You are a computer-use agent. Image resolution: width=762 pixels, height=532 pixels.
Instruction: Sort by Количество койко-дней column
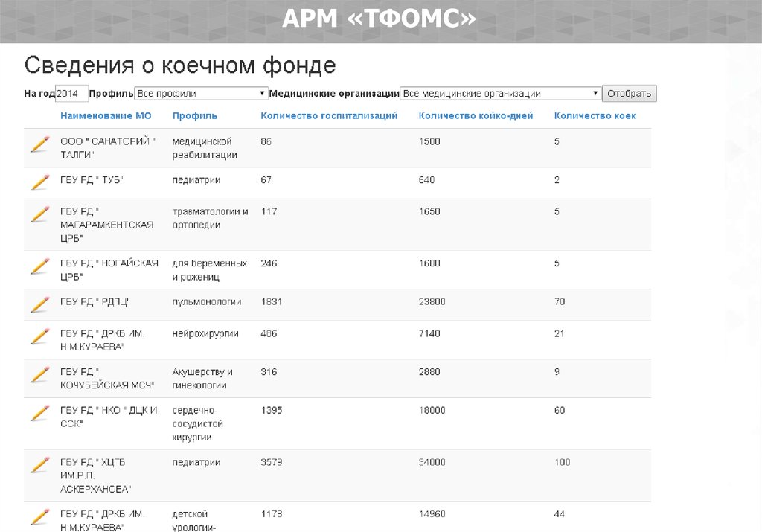coord(476,116)
